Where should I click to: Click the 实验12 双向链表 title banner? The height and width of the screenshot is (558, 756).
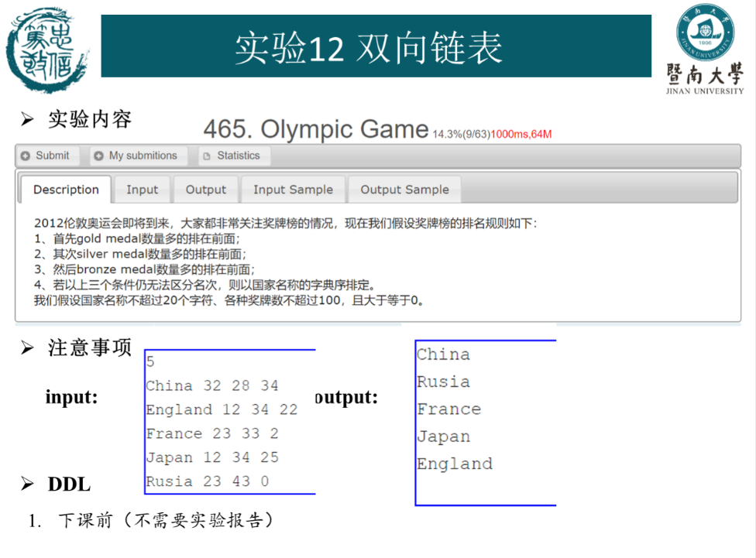tap(376, 48)
